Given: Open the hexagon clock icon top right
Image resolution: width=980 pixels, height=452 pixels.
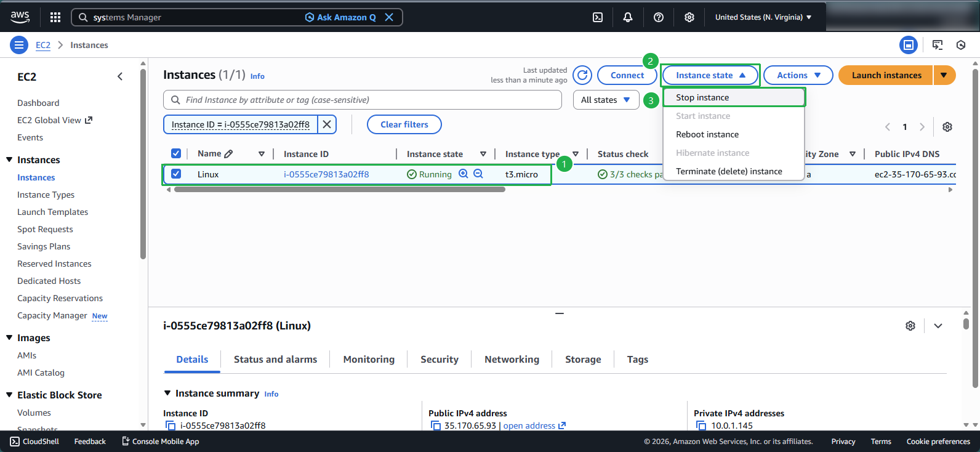Looking at the screenshot, I should point(961,45).
